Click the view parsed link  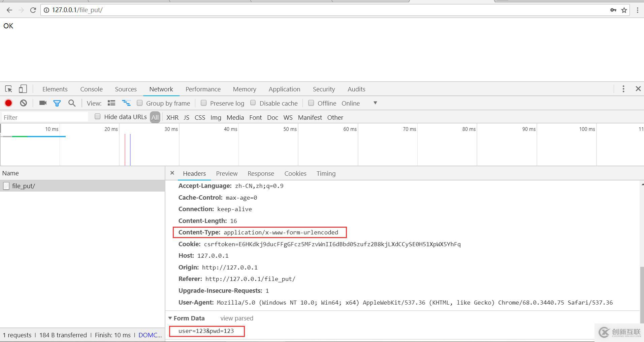[x=237, y=318]
